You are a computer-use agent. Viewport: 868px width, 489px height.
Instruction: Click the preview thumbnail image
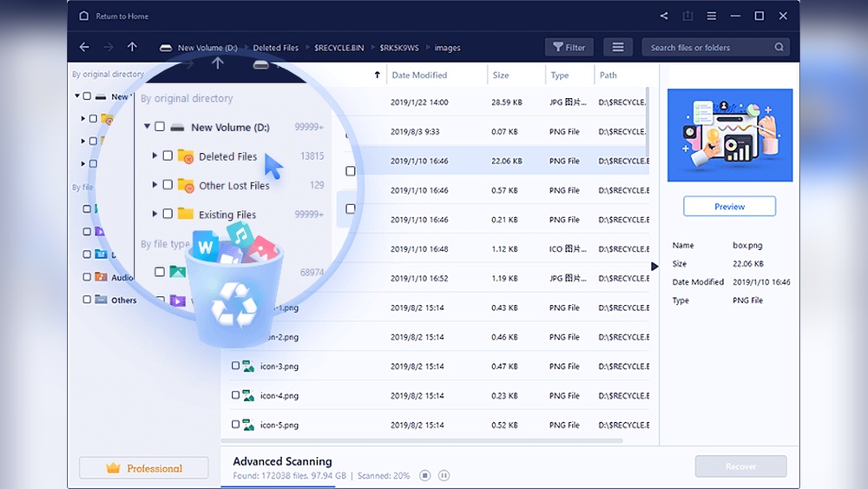(x=730, y=135)
